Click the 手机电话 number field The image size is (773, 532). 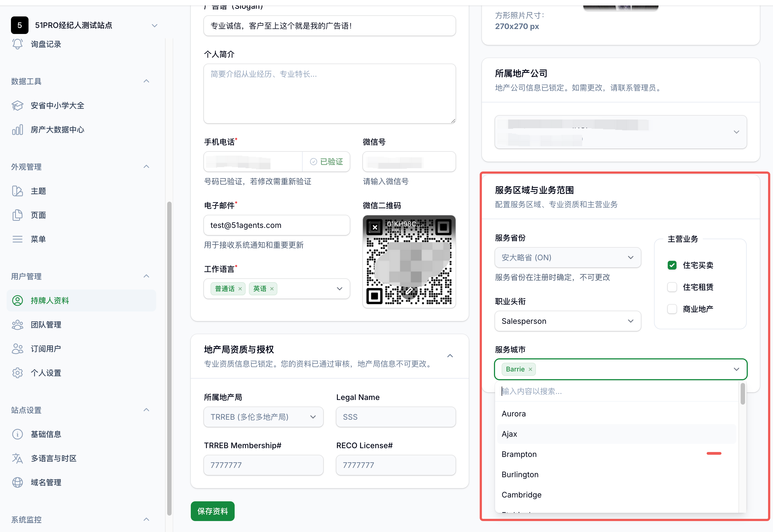click(253, 162)
